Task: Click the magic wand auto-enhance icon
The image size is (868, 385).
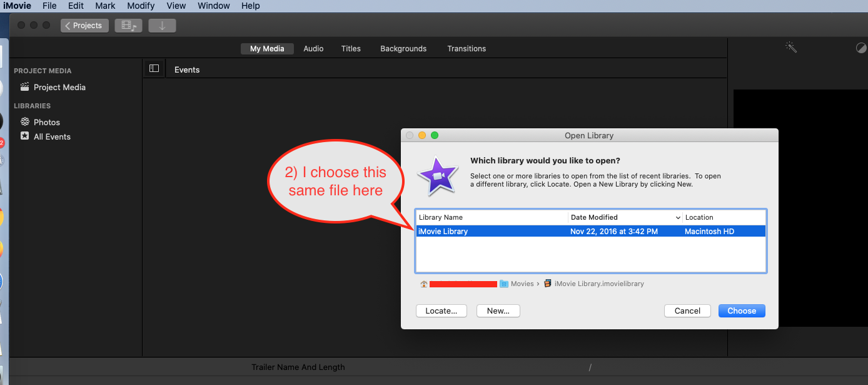Action: point(792,48)
